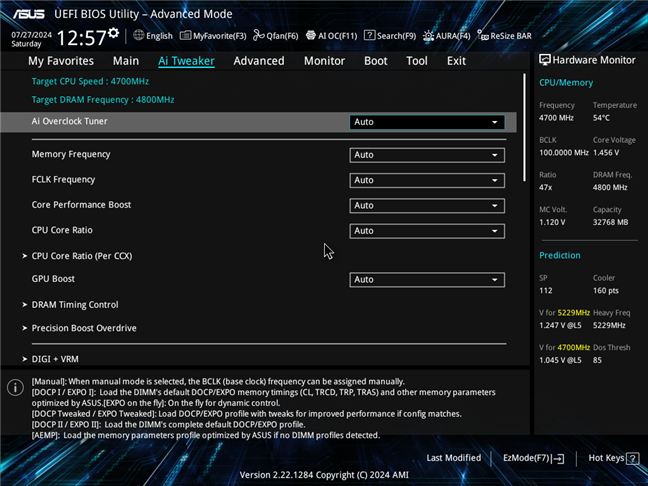This screenshot has width=648, height=486.
Task: Open the Monitor tab
Action: click(324, 61)
